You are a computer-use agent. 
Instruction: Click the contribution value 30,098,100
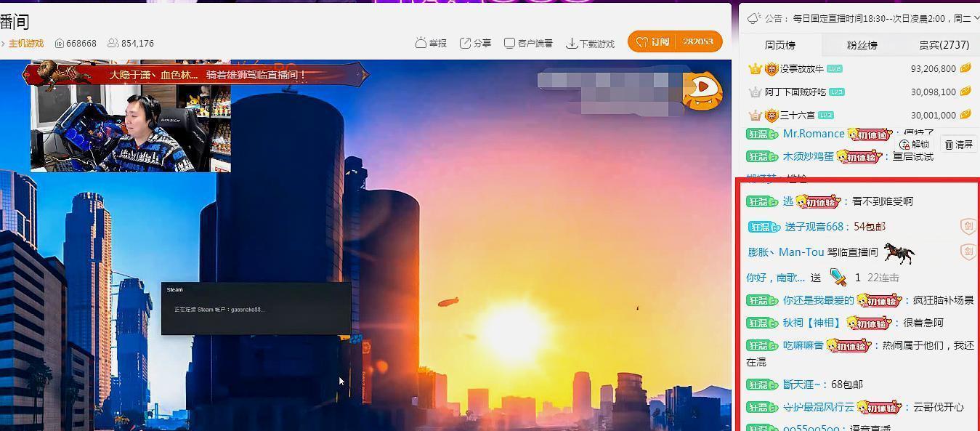click(933, 92)
